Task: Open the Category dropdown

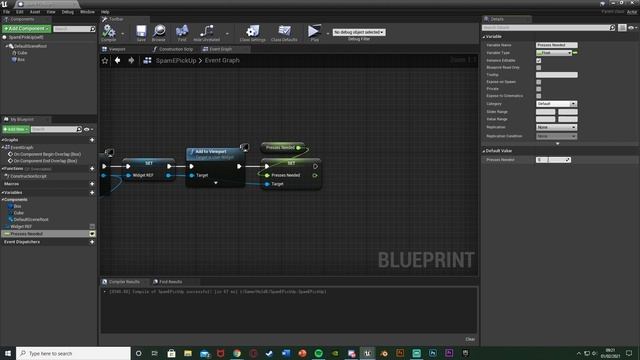Action: click(556, 104)
